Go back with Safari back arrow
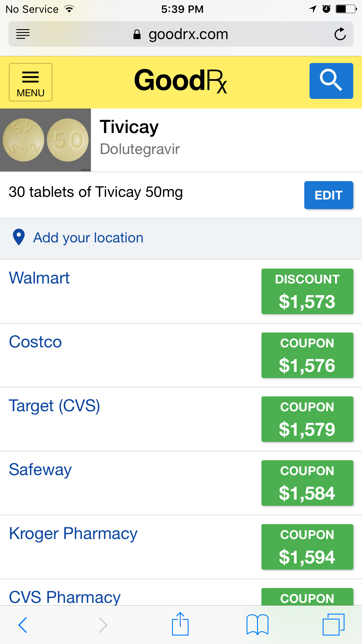 23,625
